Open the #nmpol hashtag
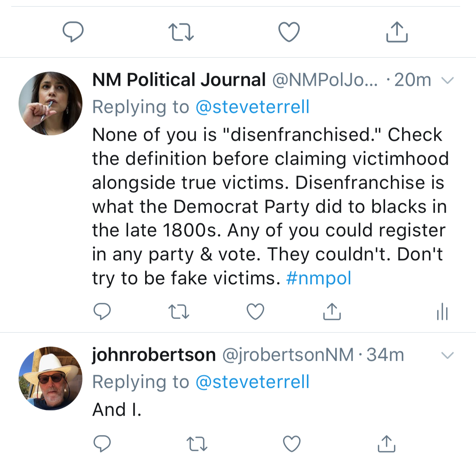Viewport: 476px width, 461px height. point(318,278)
